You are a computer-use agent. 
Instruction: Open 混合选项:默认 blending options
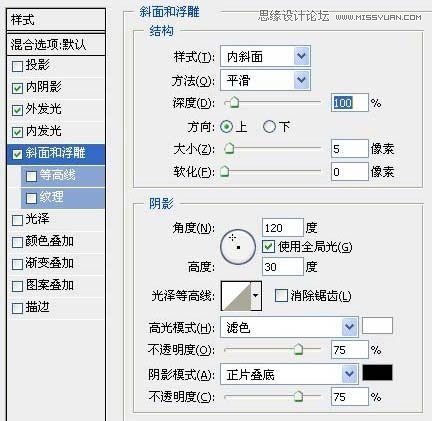56,44
